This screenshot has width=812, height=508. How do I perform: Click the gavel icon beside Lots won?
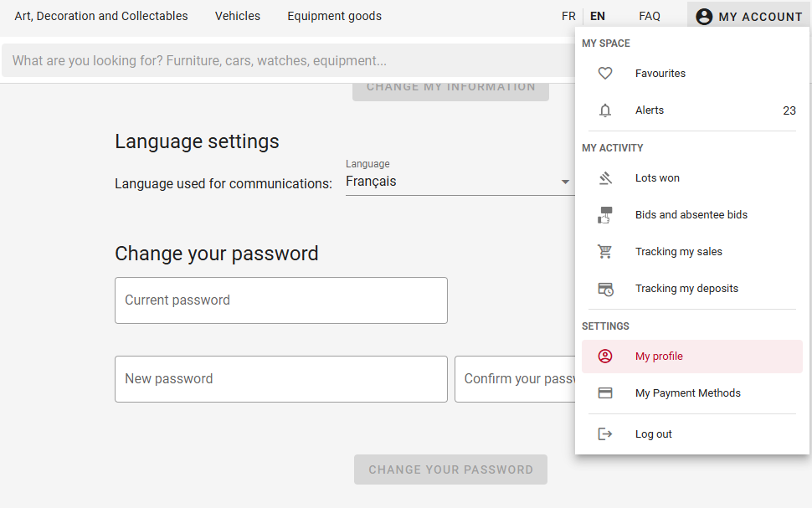[x=605, y=178]
